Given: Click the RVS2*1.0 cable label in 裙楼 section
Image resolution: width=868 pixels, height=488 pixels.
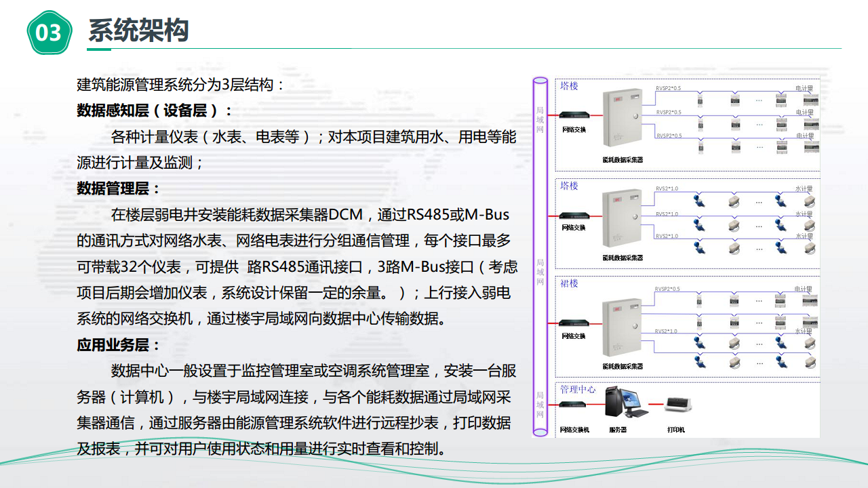Looking at the screenshot, I should [x=667, y=331].
